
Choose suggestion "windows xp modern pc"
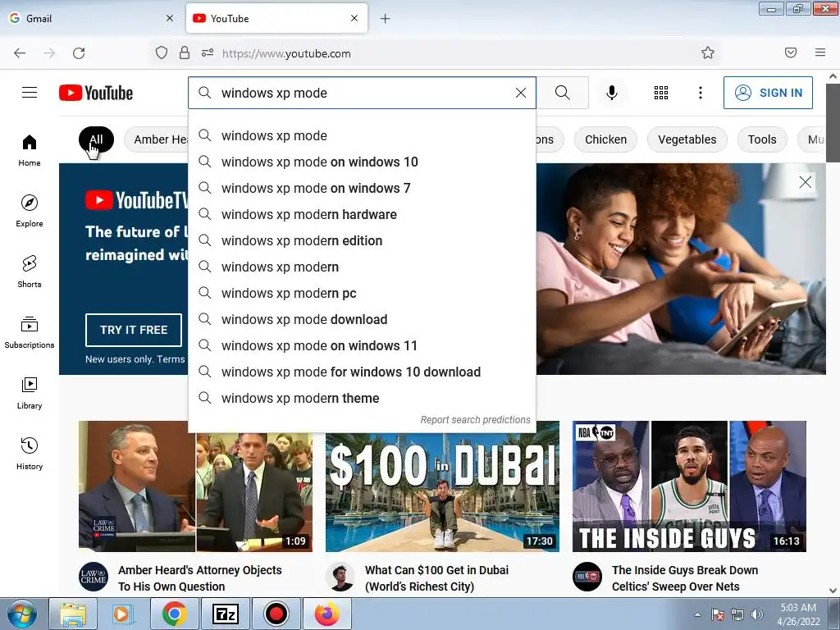click(362, 293)
